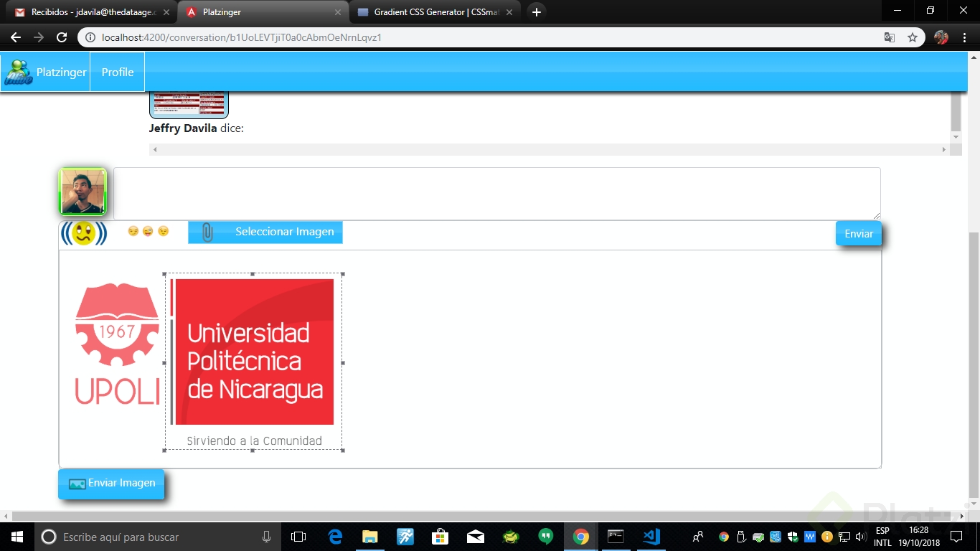This screenshot has height=551, width=980.
Task: Click the image thumbnail above Jeffry Davila
Action: [189, 105]
